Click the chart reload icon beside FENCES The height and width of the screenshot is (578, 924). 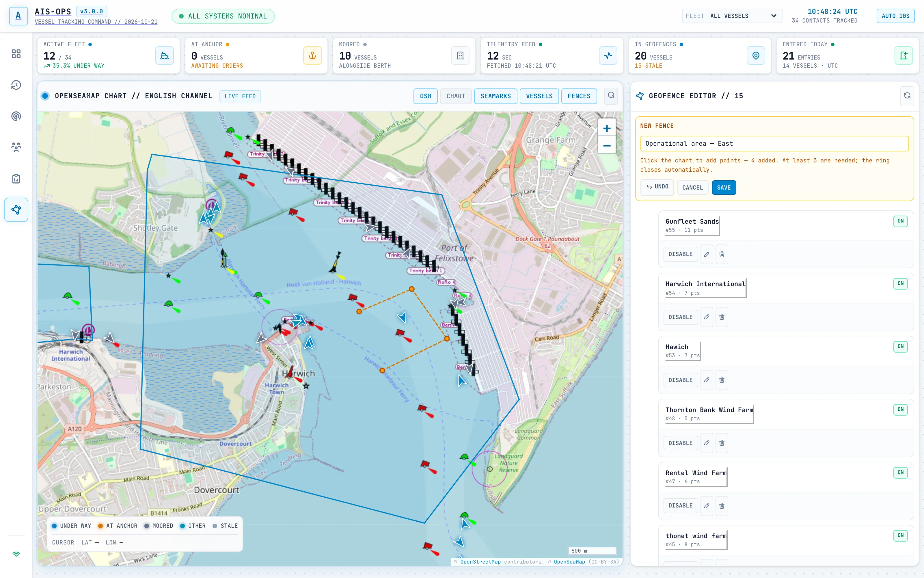pos(611,96)
